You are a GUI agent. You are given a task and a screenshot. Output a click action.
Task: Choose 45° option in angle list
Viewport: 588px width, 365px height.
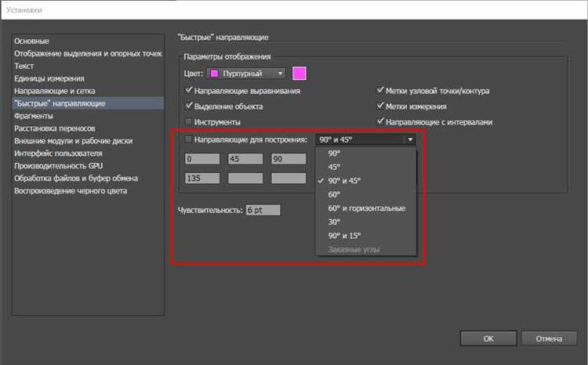tap(366, 167)
